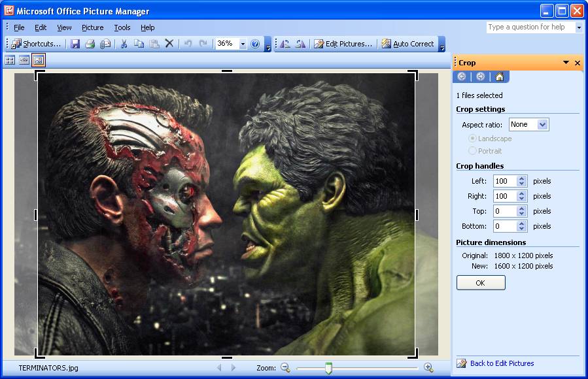Click the Print icon in toolbar
Viewport: 588px width, 379px height.
[x=90, y=44]
